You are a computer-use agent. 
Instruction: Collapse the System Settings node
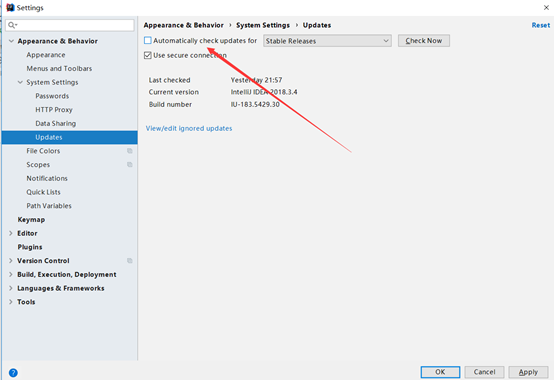20,82
